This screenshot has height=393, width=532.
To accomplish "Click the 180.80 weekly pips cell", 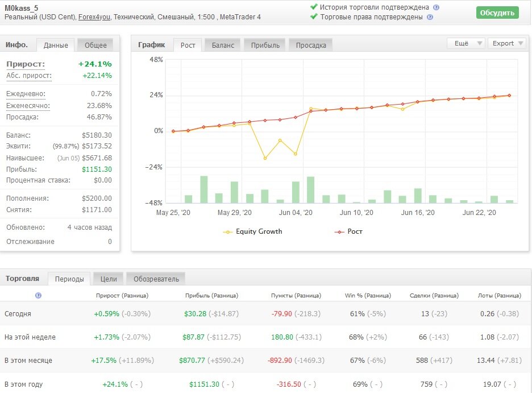I will [x=282, y=337].
